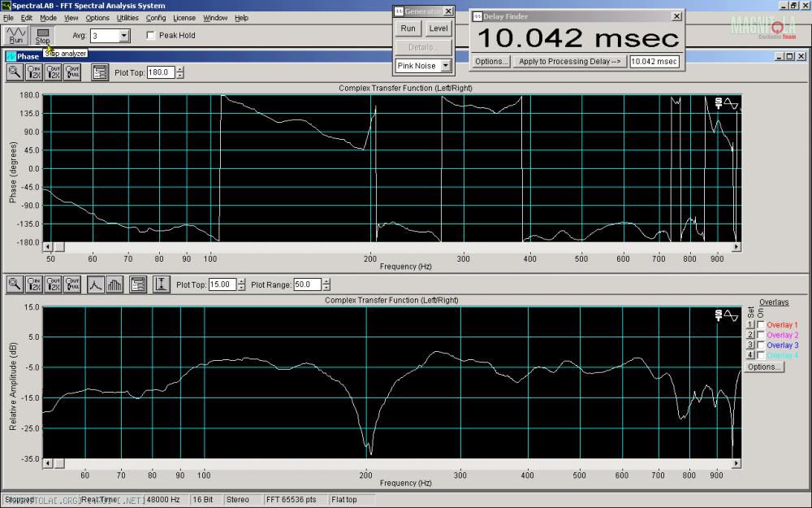This screenshot has height=508, width=812.
Task: Click Apply to Processing Delay button
Action: (x=570, y=61)
